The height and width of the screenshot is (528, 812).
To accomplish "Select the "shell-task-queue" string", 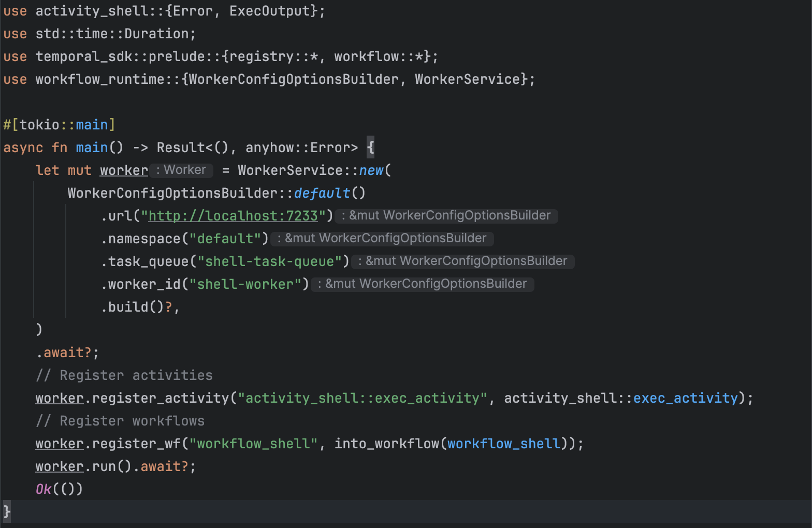I will [x=270, y=261].
